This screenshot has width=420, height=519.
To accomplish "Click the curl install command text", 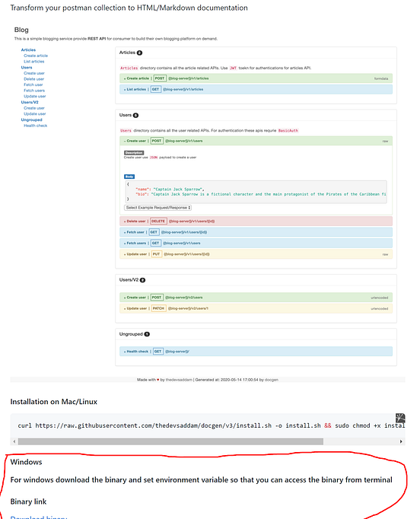I will pyautogui.click(x=212, y=425).
